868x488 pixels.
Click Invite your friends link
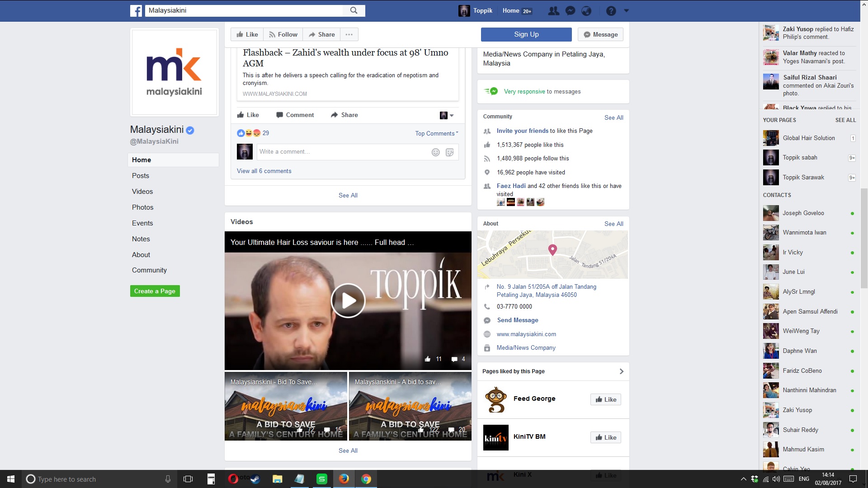tap(522, 131)
